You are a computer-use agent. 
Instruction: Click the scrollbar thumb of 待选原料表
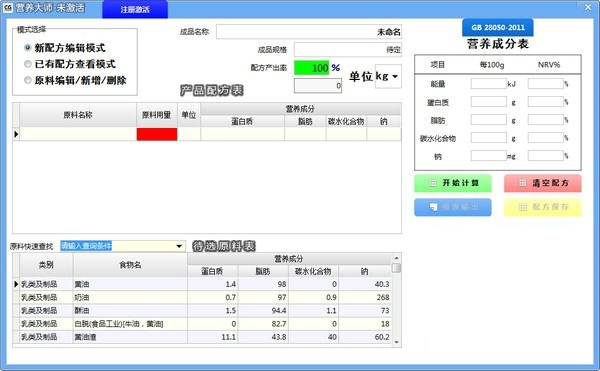396,268
